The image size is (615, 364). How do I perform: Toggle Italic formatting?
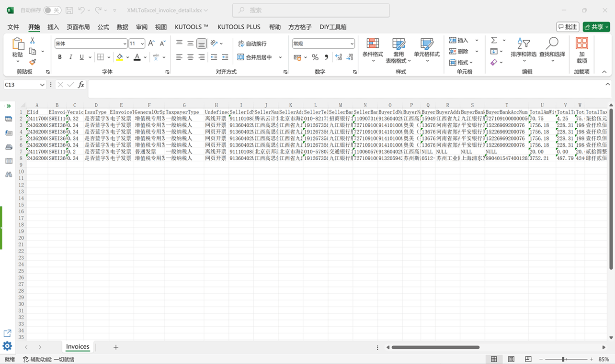pos(71,57)
